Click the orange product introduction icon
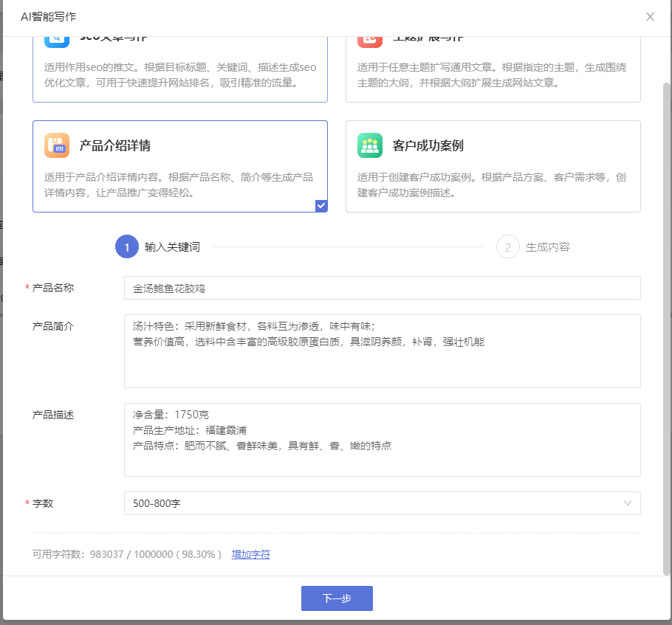 click(57, 145)
